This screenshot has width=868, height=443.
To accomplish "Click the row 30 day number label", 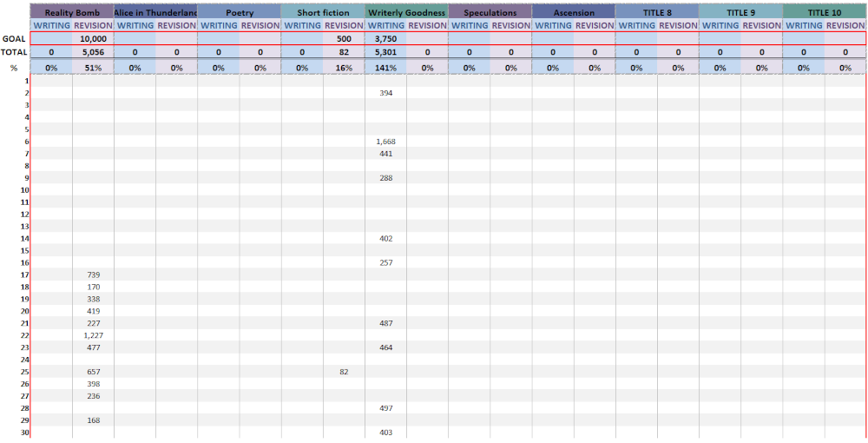I will click(24, 433).
